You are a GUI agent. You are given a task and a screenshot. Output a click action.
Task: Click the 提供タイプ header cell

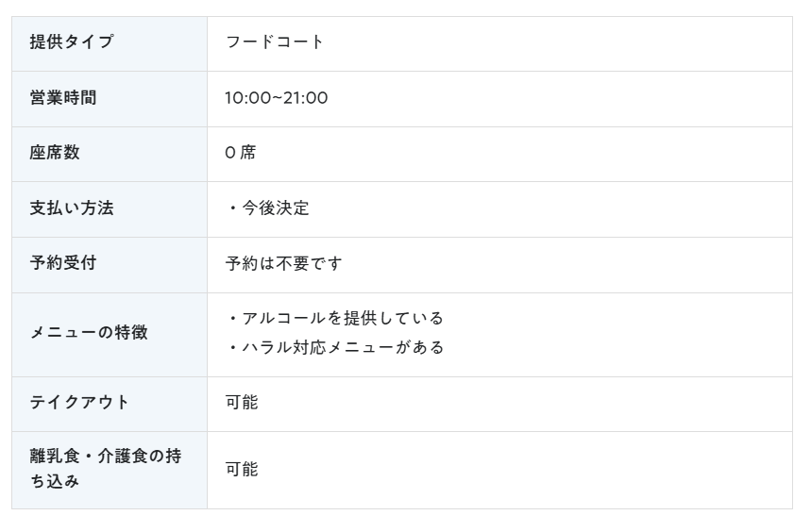click(x=110, y=44)
